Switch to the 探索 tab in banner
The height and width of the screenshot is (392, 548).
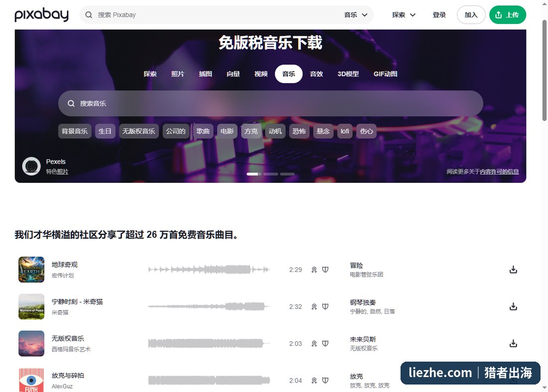click(150, 74)
